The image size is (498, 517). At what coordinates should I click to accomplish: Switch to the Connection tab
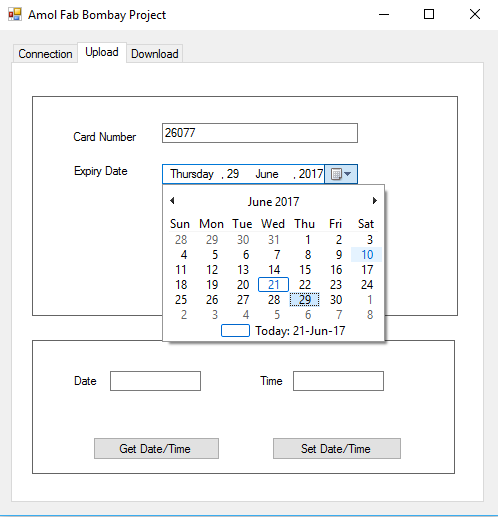tap(45, 54)
